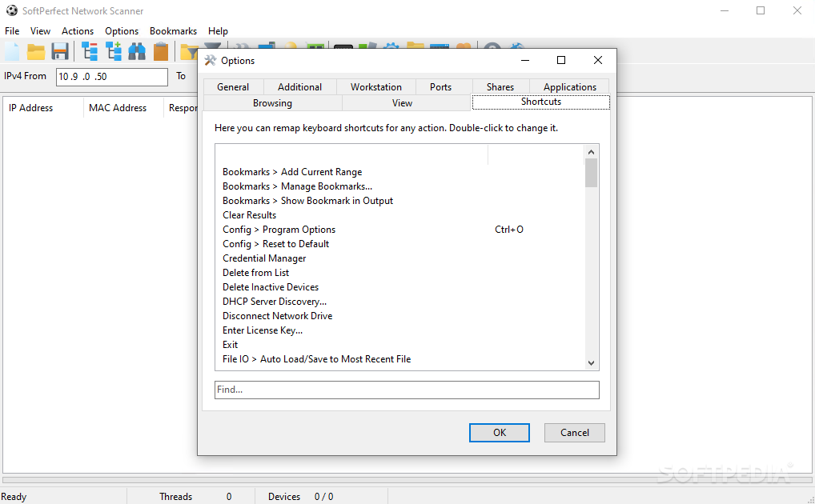Click the MAC Address column header
Screen dimensions: 815x504
123,108
